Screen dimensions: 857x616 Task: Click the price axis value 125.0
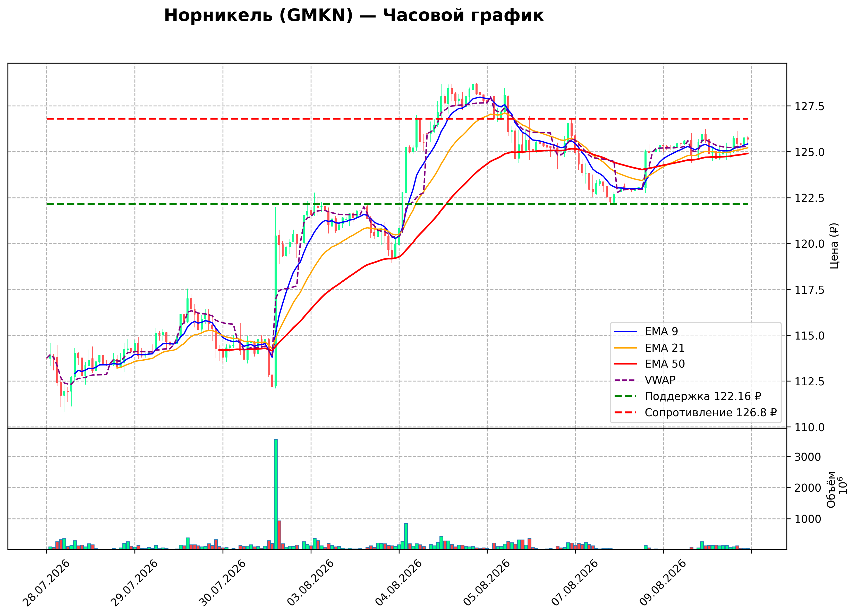pos(809,152)
